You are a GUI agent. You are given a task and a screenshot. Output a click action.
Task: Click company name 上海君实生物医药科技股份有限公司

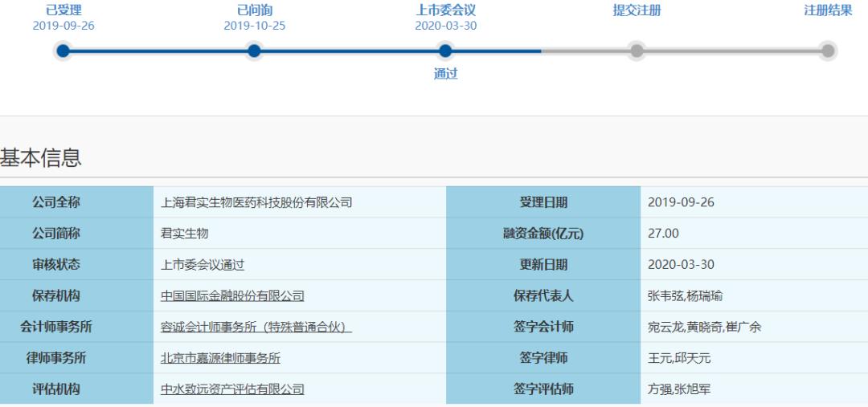(256, 202)
